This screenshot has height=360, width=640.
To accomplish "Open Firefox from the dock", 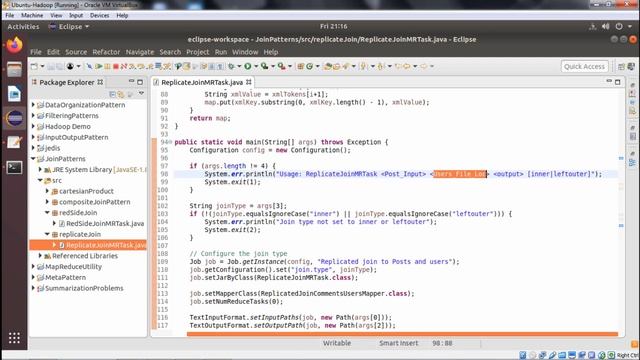I will (x=14, y=45).
